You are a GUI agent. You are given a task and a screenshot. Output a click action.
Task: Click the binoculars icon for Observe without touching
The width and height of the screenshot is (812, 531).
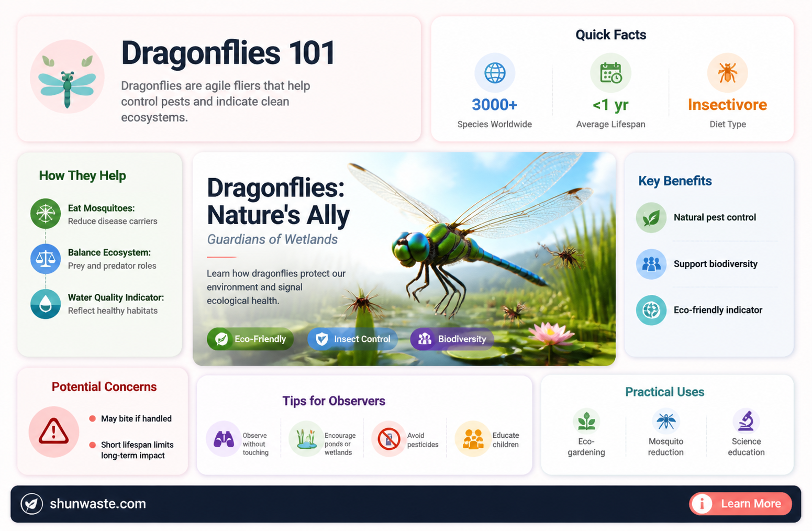(x=224, y=439)
